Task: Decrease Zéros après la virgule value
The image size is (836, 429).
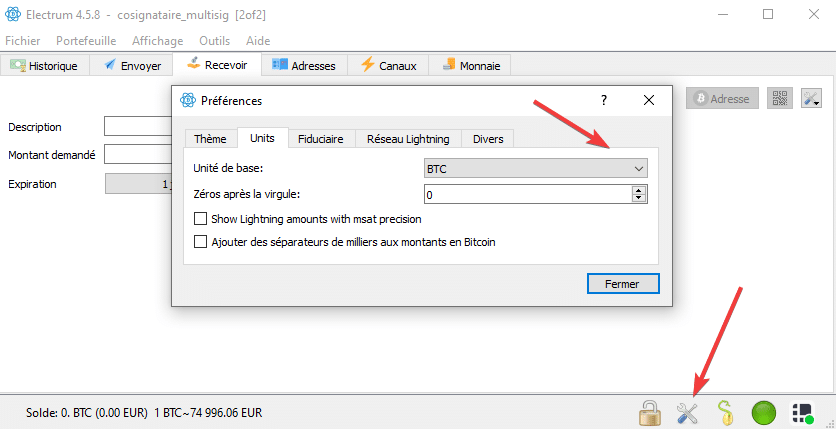Action: [639, 198]
